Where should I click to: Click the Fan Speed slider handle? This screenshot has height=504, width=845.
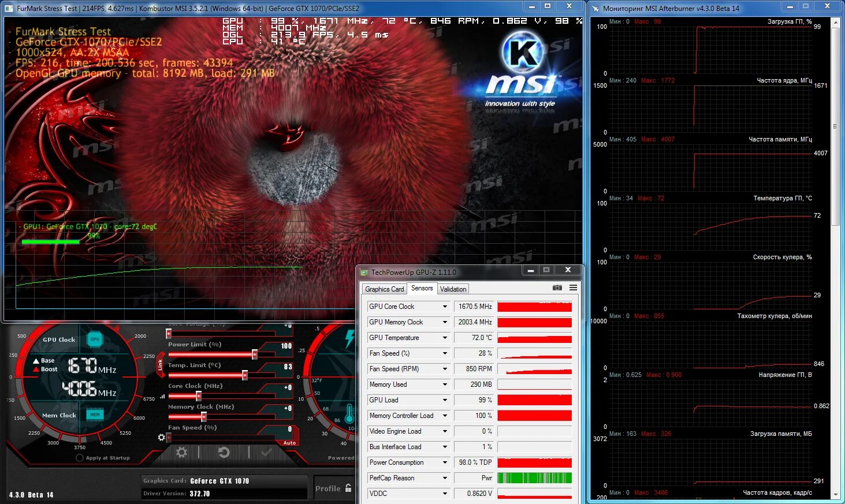pyautogui.click(x=169, y=437)
